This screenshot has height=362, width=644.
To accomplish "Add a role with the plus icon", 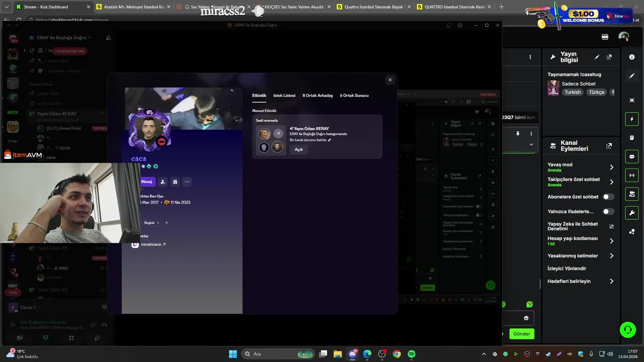I will click(x=167, y=223).
